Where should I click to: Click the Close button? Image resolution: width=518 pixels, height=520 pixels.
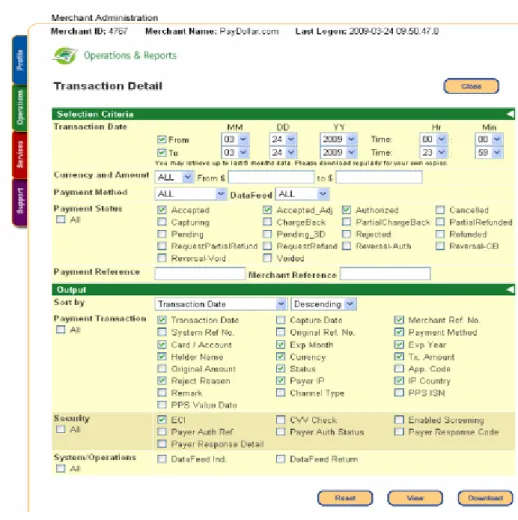pyautogui.click(x=471, y=86)
